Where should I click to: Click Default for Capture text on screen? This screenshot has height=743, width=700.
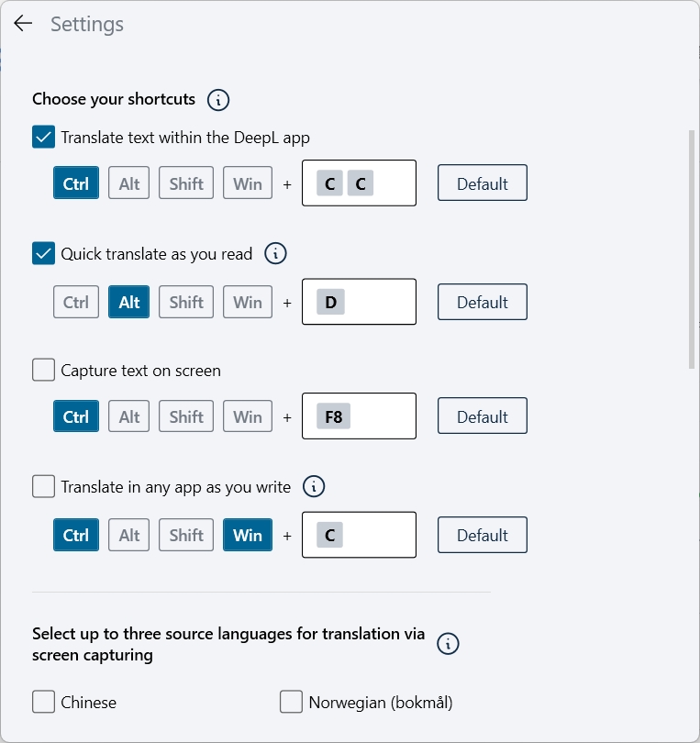point(483,416)
